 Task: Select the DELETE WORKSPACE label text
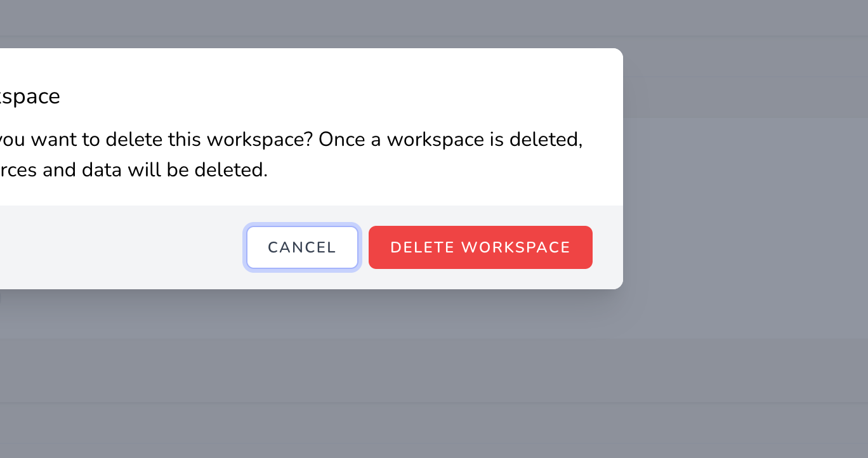point(480,247)
